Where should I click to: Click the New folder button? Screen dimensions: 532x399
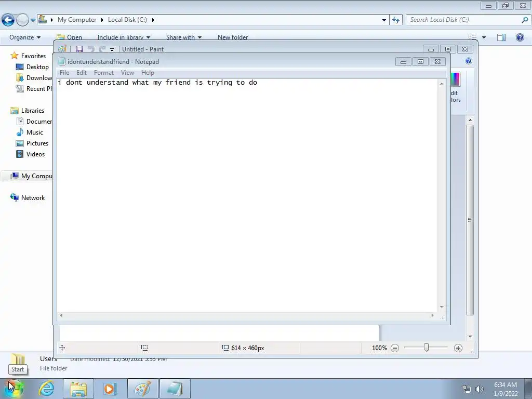233,37
